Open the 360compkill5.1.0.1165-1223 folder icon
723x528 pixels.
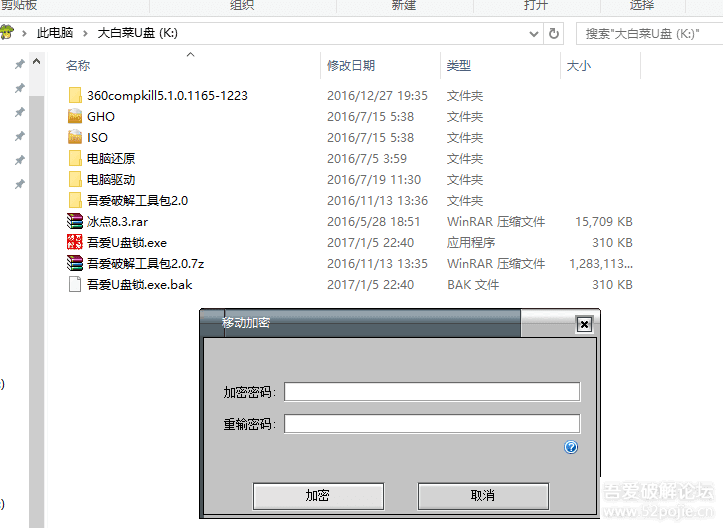click(75, 95)
